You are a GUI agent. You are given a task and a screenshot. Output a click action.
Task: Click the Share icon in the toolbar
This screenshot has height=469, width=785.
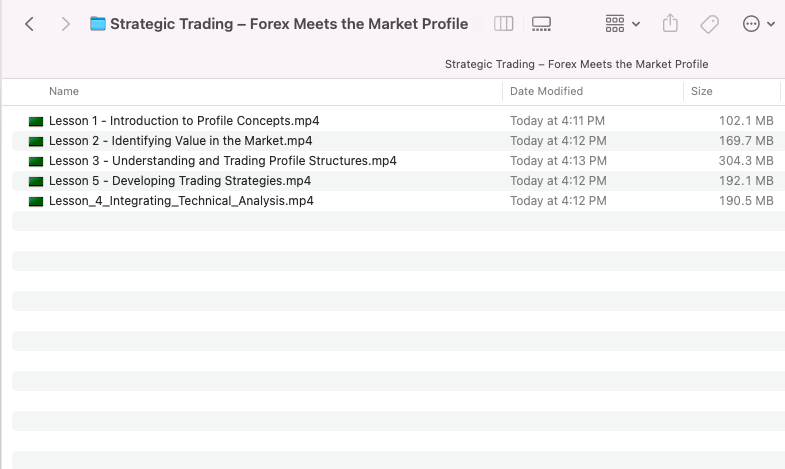click(x=670, y=23)
